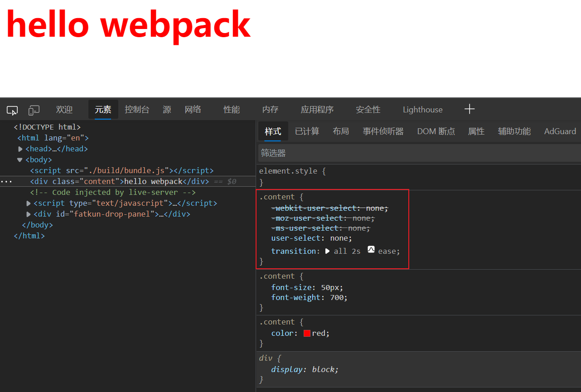Switch to the Lighthouse tab
Viewport: 581px width, 392px height.
coord(423,110)
